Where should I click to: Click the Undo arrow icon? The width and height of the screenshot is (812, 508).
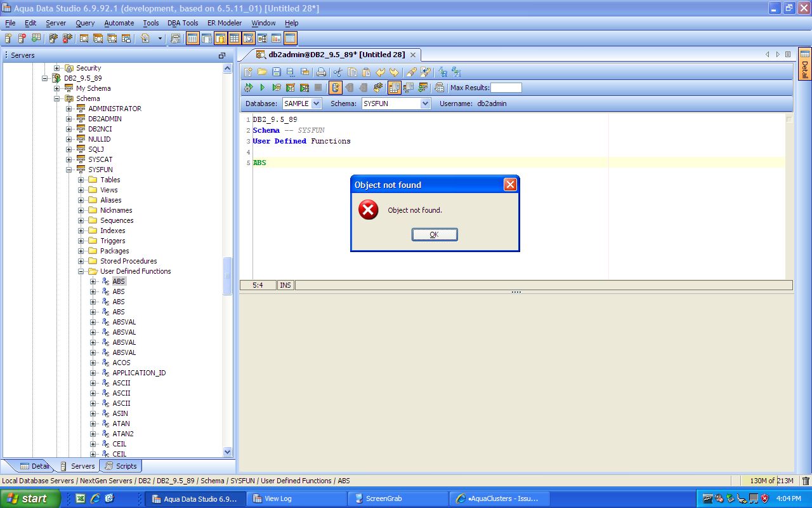[x=380, y=72]
